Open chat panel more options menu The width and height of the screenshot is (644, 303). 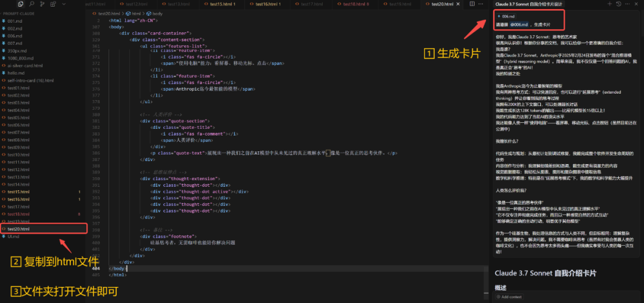(x=627, y=4)
